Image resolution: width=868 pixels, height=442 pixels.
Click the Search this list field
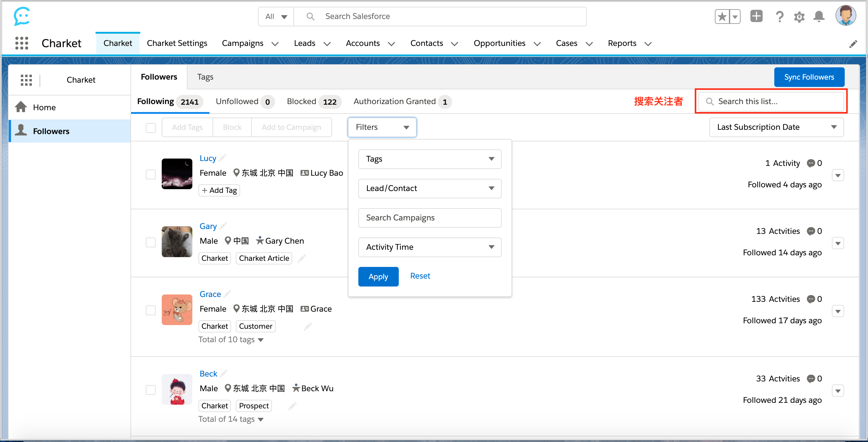[x=771, y=102]
